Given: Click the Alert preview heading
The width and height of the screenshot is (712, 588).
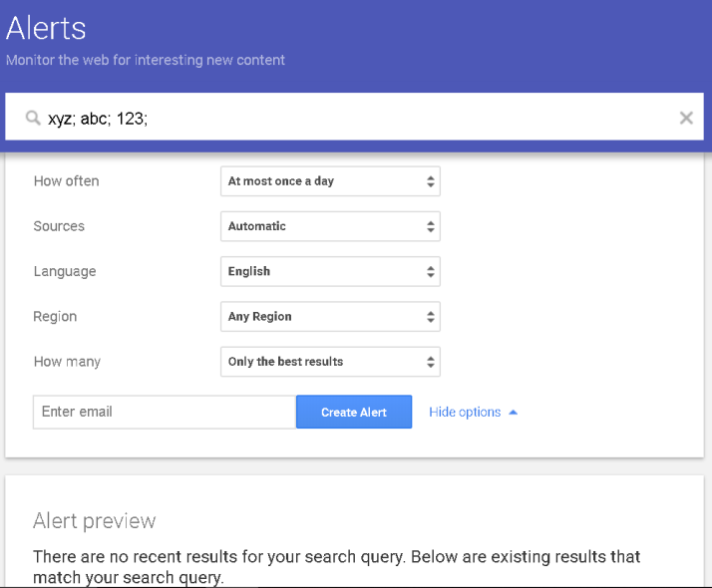Looking at the screenshot, I should pyautogui.click(x=95, y=521).
